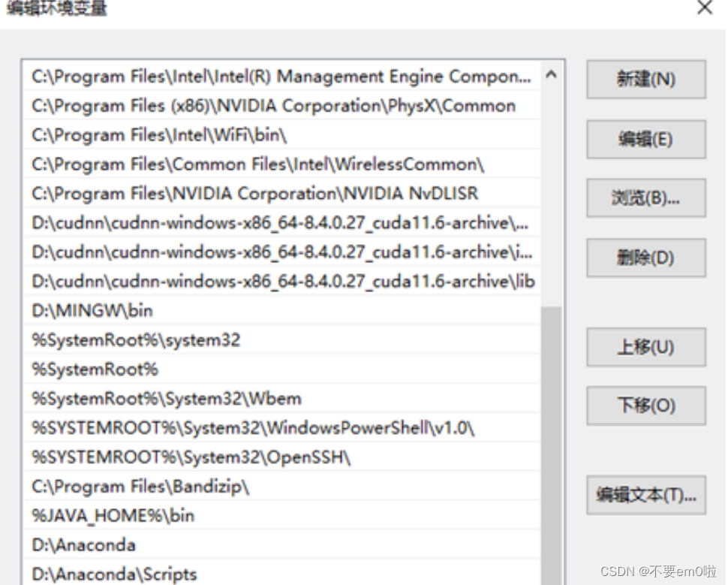Select the cudnn archive path ending in \i...
The height and width of the screenshot is (585, 728).
coord(282,252)
